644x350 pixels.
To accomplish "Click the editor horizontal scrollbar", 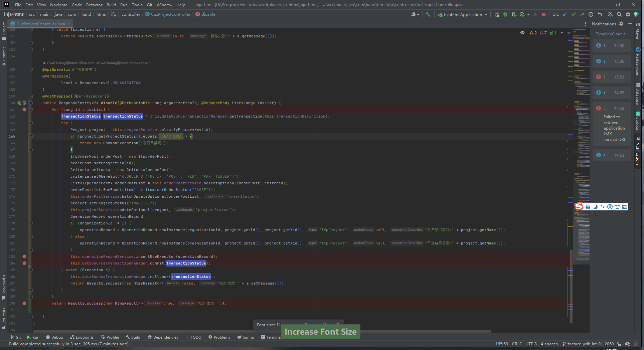I will pyautogui.click(x=262, y=331).
